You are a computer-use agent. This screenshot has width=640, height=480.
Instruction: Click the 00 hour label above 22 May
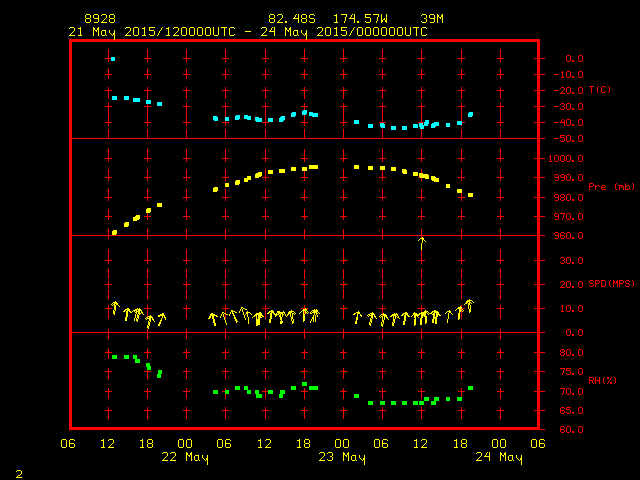tap(185, 444)
